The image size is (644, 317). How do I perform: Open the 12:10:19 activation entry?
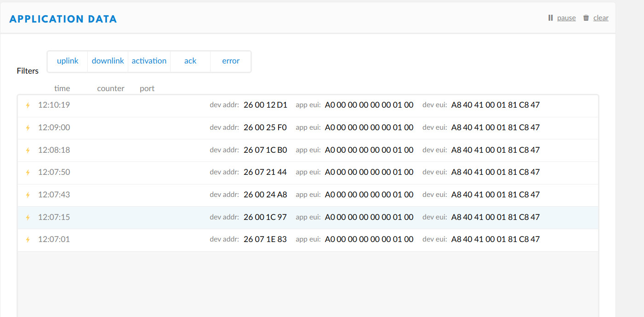click(308, 106)
